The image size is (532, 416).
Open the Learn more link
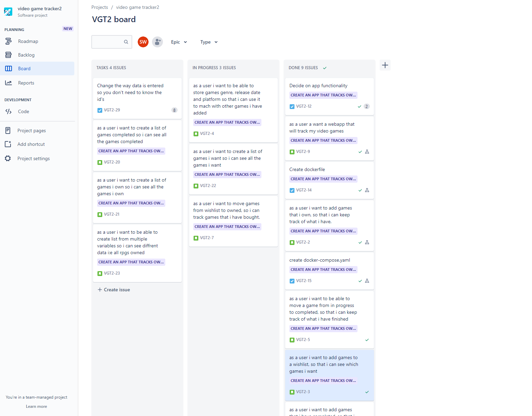(36, 406)
